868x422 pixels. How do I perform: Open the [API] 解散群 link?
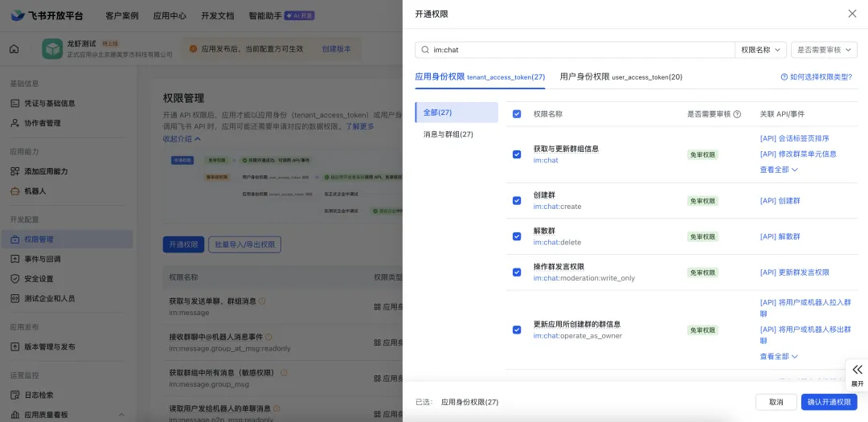[x=780, y=236]
